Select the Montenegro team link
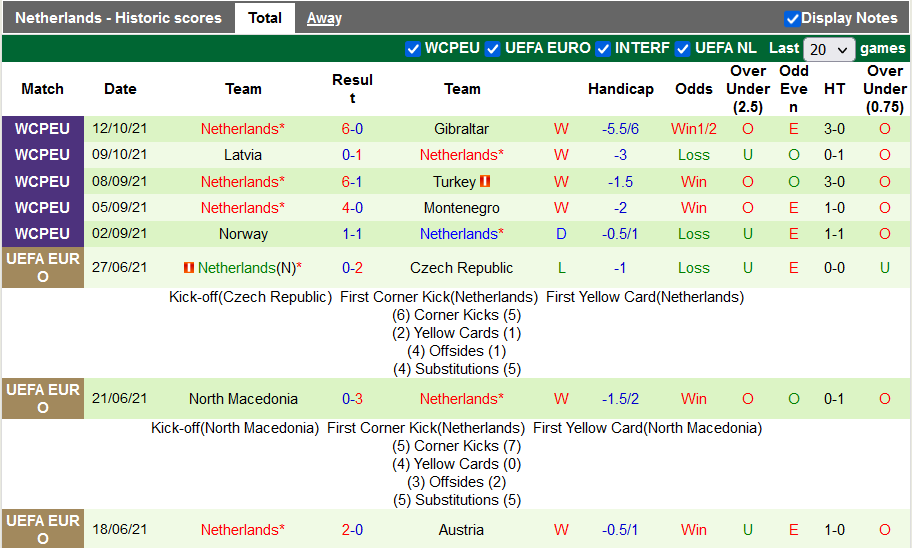Screen dimensions: 912x548 coord(462,208)
